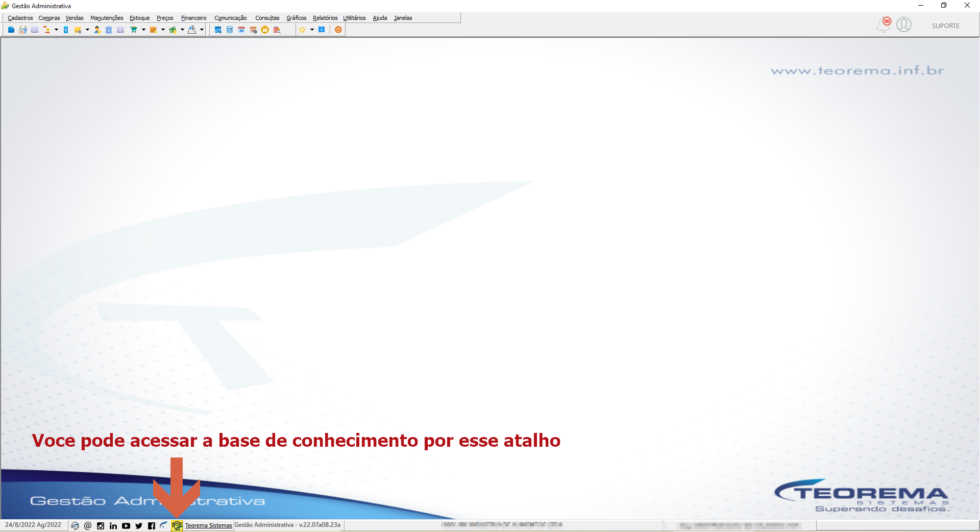Open the blue calendar grid icon
Viewport: 980px width, 532px height.
pyautogui.click(x=218, y=30)
